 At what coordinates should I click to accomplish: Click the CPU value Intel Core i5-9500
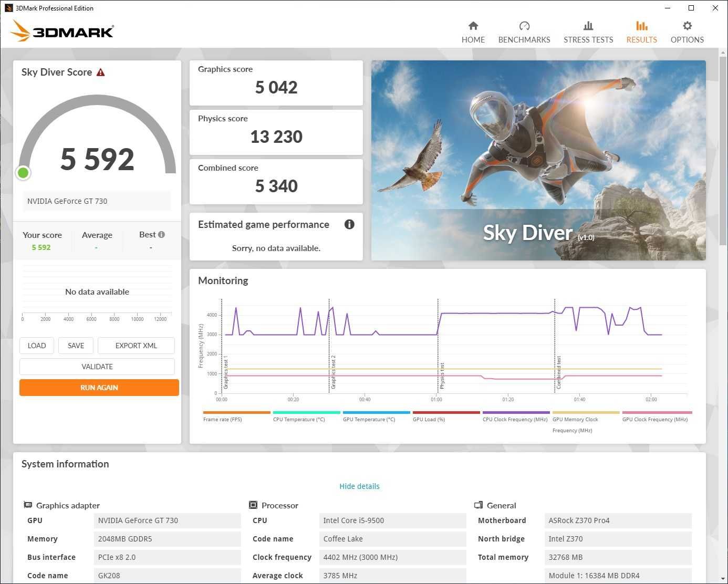coord(392,520)
